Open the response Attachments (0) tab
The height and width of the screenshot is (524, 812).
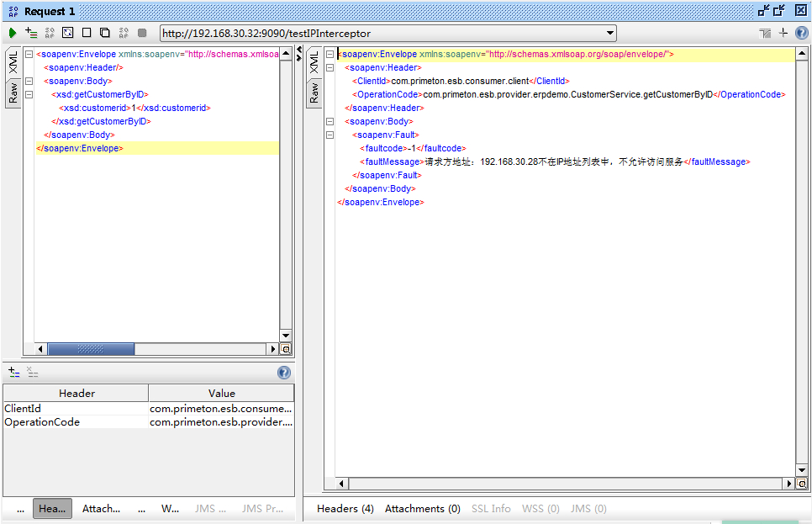[422, 509]
